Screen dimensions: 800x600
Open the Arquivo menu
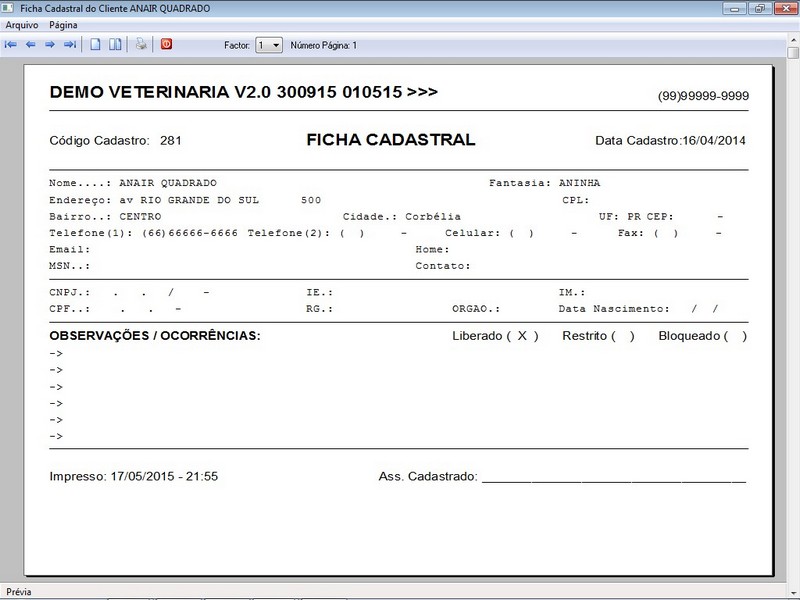click(x=22, y=25)
